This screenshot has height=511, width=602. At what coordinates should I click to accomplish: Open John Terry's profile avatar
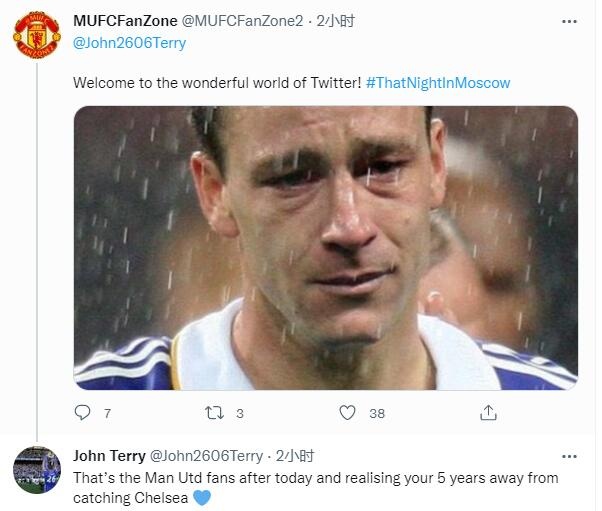(x=36, y=470)
